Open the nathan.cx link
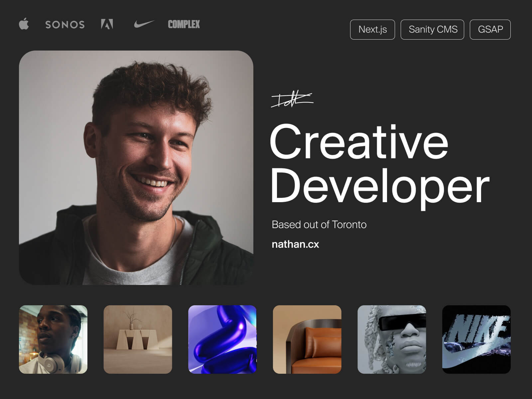This screenshot has height=399, width=532. (x=295, y=244)
